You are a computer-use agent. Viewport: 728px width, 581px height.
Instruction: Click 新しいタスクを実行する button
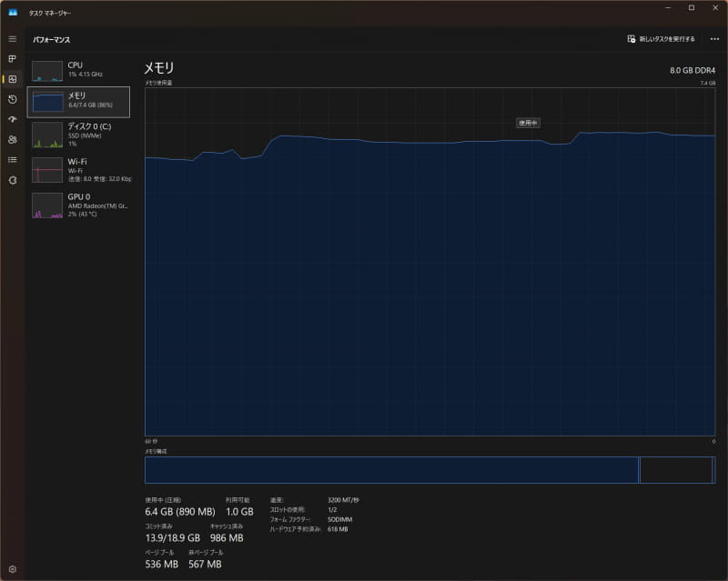pos(662,39)
